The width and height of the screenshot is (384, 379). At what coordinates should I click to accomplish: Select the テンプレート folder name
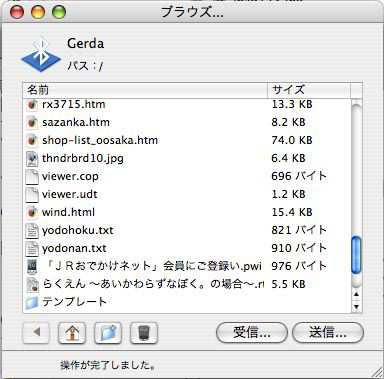(x=74, y=302)
